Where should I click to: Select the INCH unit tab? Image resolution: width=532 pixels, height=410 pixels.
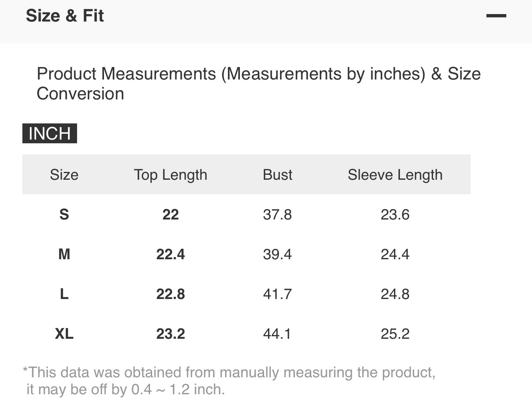[50, 133]
